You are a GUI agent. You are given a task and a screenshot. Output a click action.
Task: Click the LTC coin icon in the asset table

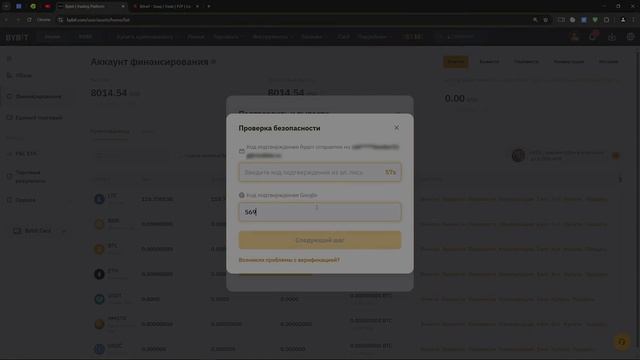coord(99,199)
